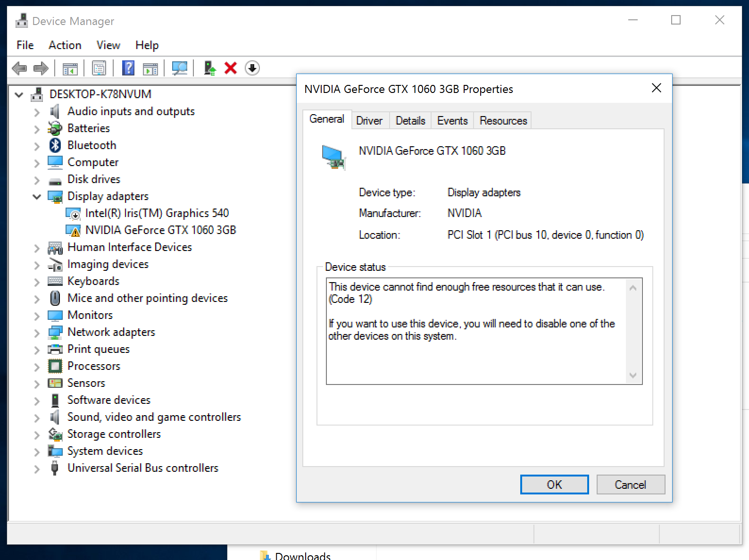Expand the System devices node
749x560 pixels.
tap(37, 451)
